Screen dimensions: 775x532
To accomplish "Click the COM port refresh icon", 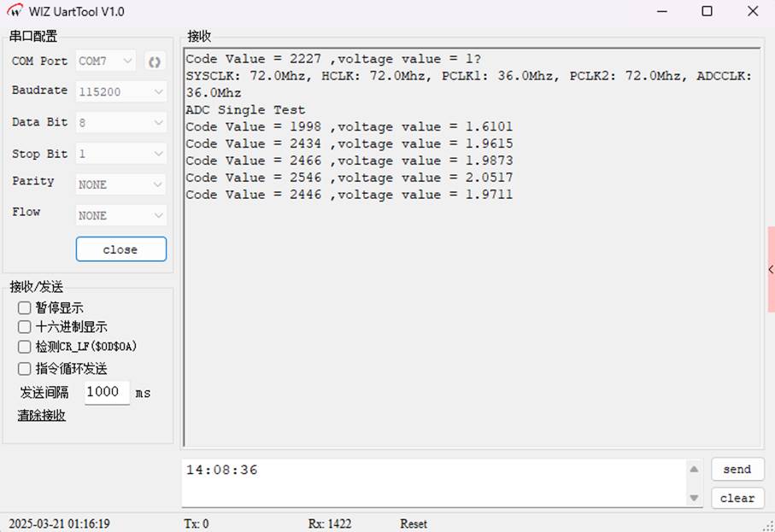I will (155, 61).
